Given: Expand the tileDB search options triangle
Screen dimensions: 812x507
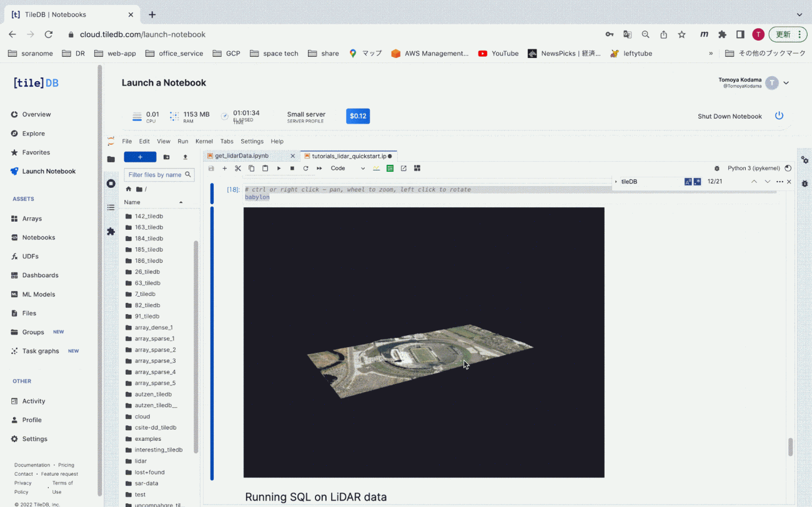Looking at the screenshot, I should coord(616,181).
